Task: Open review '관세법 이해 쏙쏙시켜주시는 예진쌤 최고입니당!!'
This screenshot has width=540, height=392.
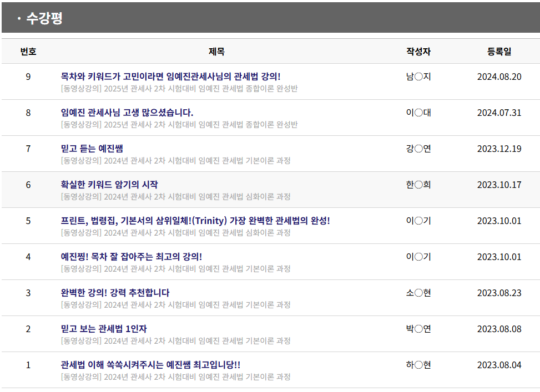Action: click(150, 365)
